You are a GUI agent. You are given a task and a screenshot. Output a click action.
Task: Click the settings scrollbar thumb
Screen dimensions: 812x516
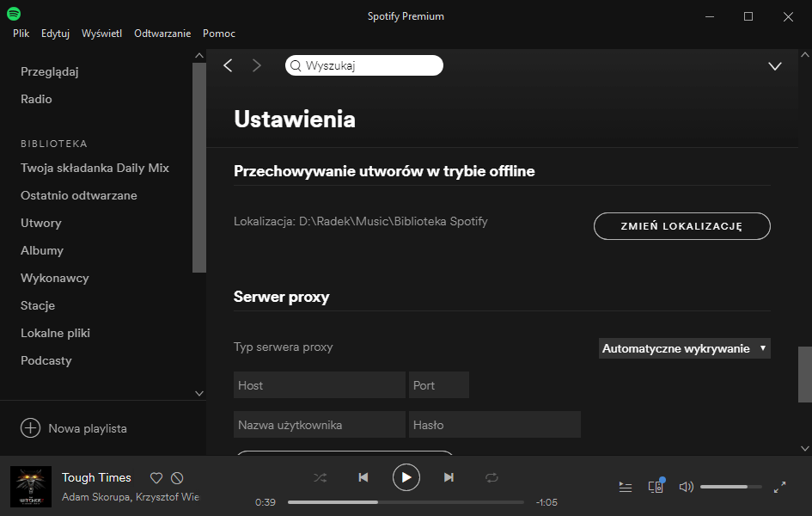pyautogui.click(x=805, y=375)
